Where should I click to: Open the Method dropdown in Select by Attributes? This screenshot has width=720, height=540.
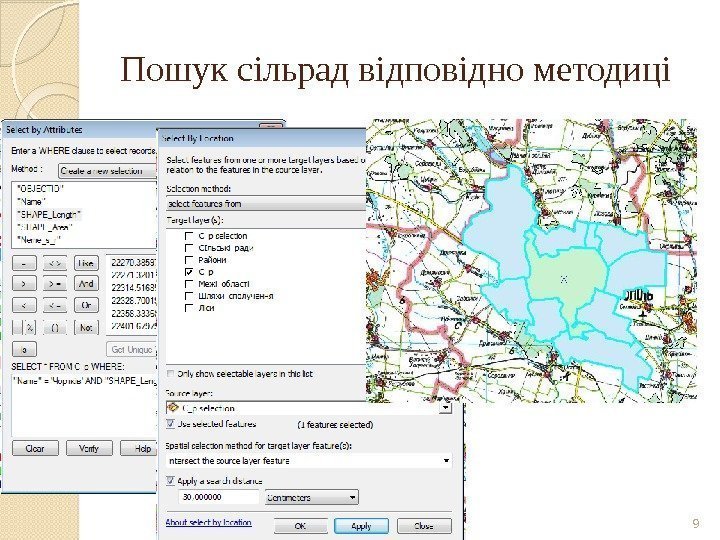[x=107, y=171]
